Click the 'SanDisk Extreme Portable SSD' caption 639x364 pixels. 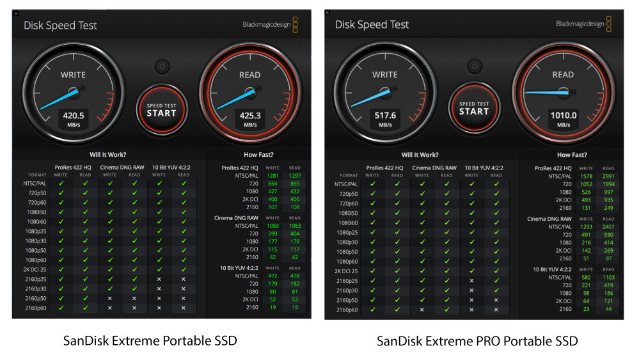pos(150,341)
